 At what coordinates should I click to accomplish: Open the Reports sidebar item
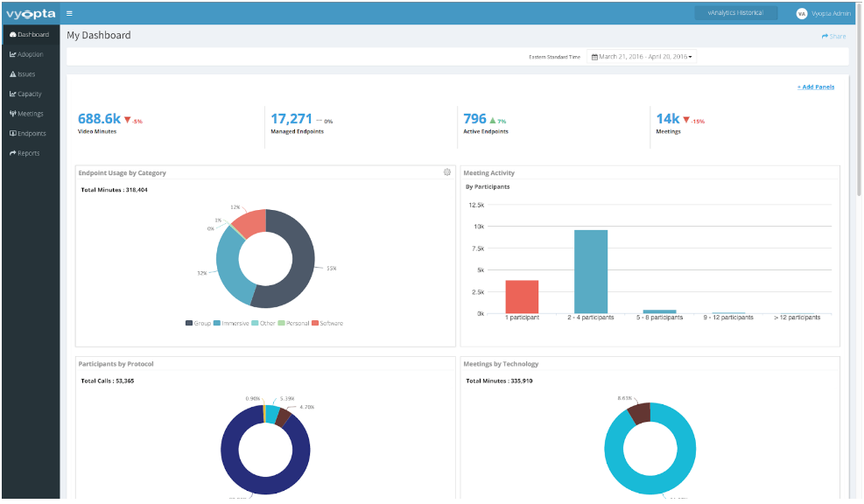[31, 153]
